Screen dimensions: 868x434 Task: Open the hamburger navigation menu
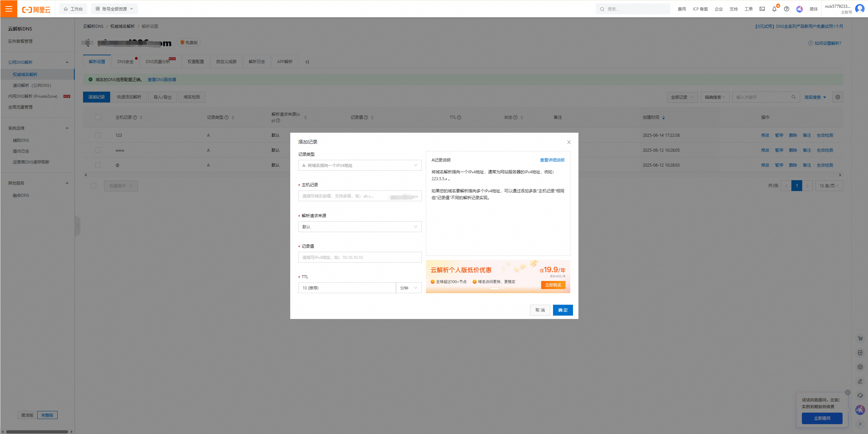[x=8, y=9]
